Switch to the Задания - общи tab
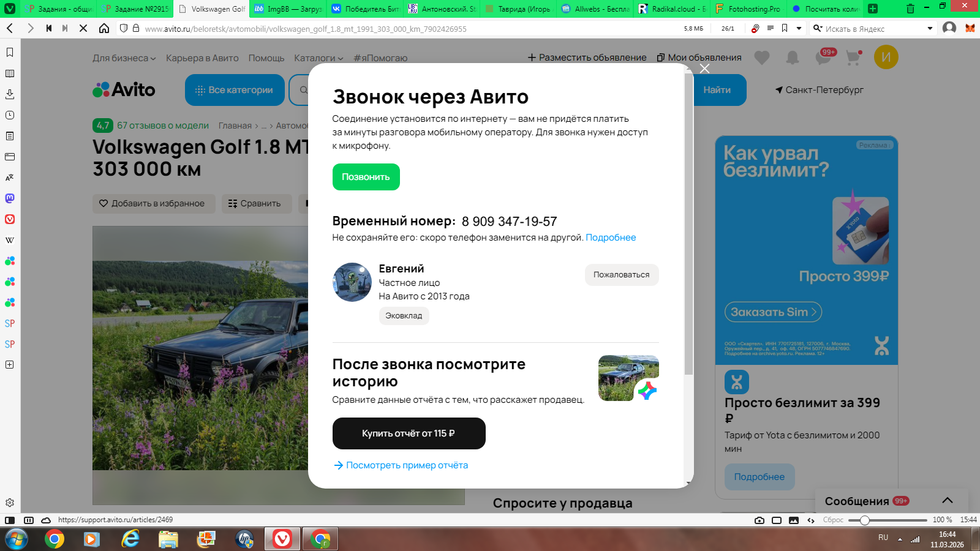 click(59, 9)
